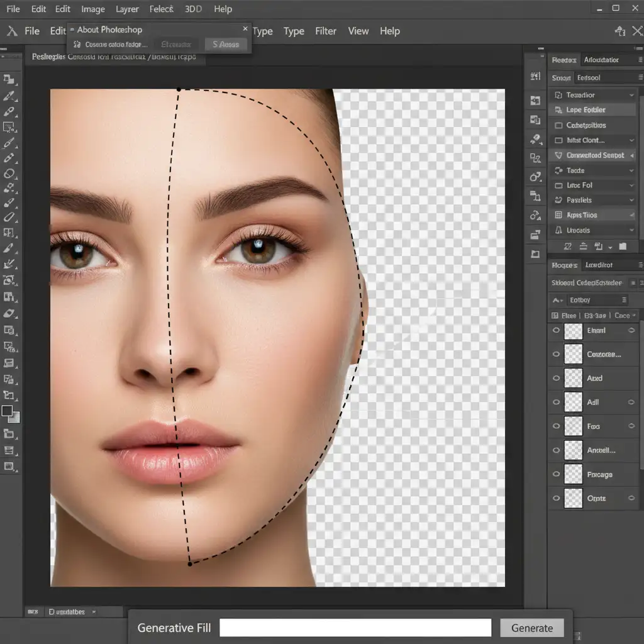Toggle the eye icon for the Orpte layer
644x644 pixels.
[x=556, y=498]
